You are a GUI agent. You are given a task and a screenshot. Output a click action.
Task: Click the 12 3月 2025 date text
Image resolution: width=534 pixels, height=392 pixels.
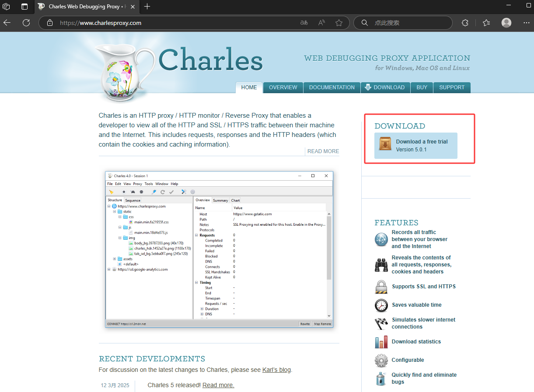coord(115,385)
